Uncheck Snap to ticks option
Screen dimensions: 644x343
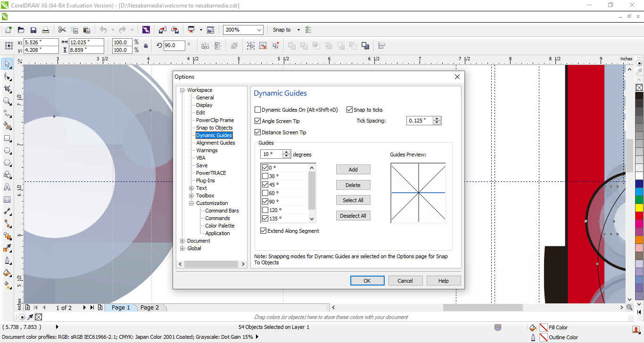click(349, 110)
